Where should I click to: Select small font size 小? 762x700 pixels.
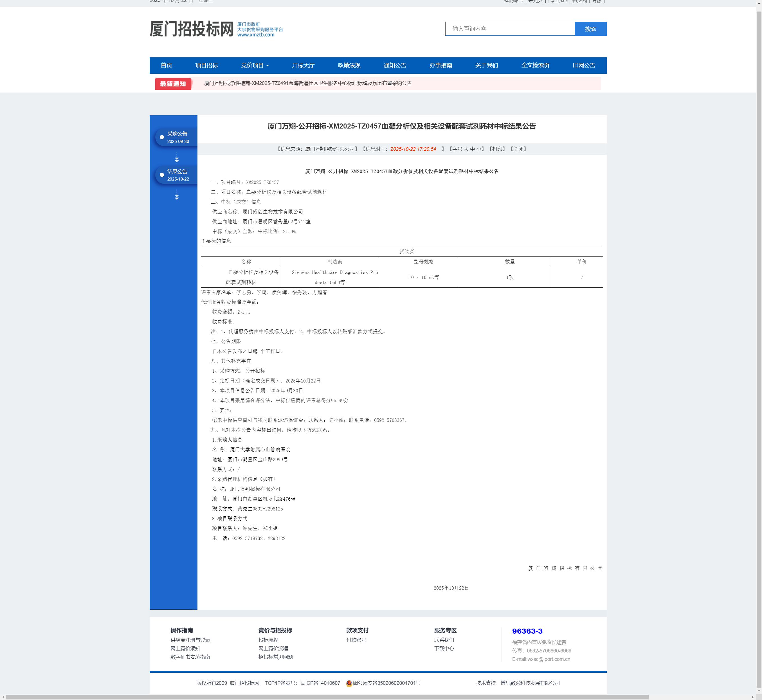(x=478, y=148)
